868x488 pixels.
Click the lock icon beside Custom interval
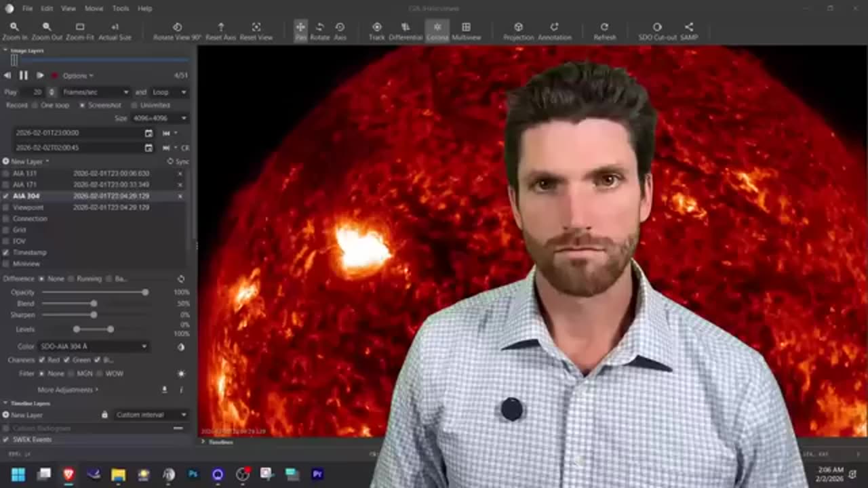[x=104, y=414]
